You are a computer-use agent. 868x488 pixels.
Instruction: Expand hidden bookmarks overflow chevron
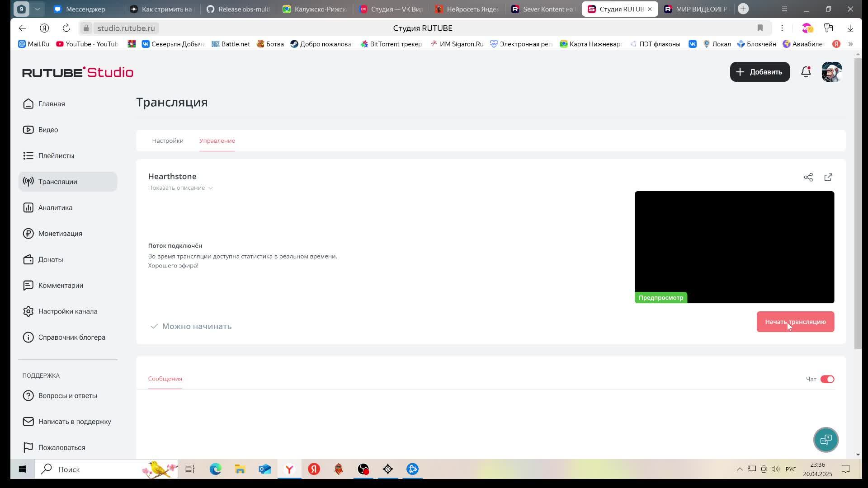tap(850, 44)
